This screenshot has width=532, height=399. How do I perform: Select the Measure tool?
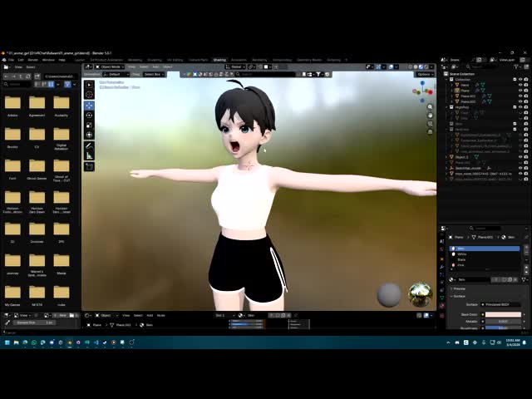point(89,155)
